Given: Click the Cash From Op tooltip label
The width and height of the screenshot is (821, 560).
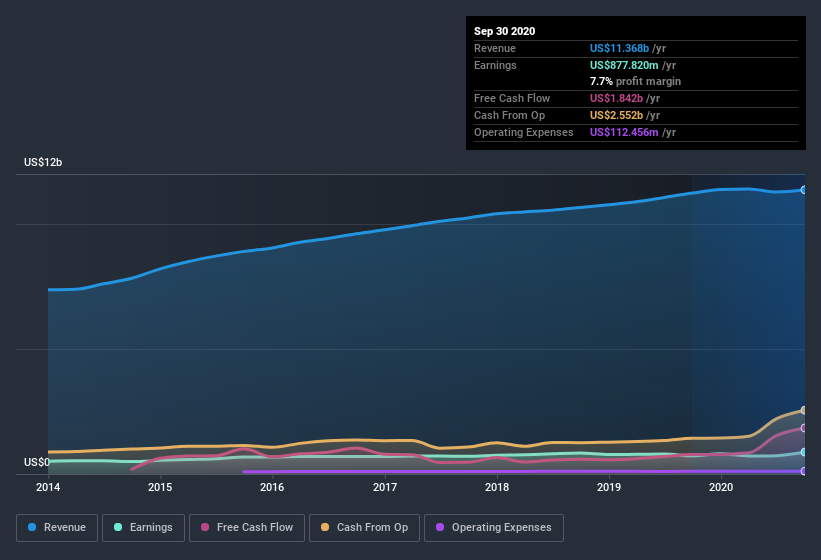Looking at the screenshot, I should tap(509, 115).
